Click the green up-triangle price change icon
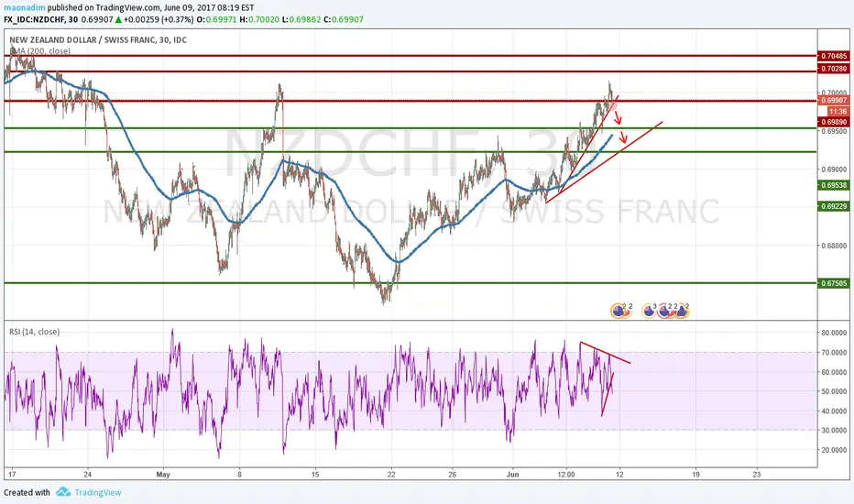 point(118,19)
